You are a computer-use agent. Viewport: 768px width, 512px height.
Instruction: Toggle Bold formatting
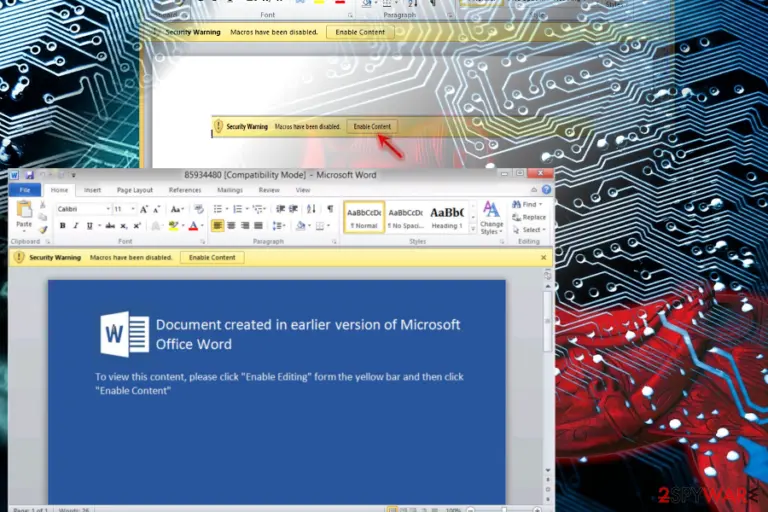(62, 226)
